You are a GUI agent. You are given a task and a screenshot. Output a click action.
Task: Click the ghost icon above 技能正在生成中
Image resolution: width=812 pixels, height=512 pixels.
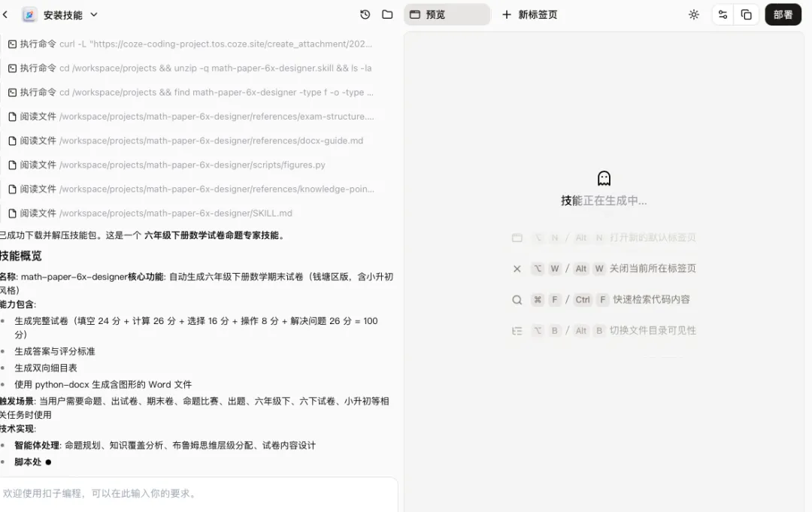(x=604, y=178)
